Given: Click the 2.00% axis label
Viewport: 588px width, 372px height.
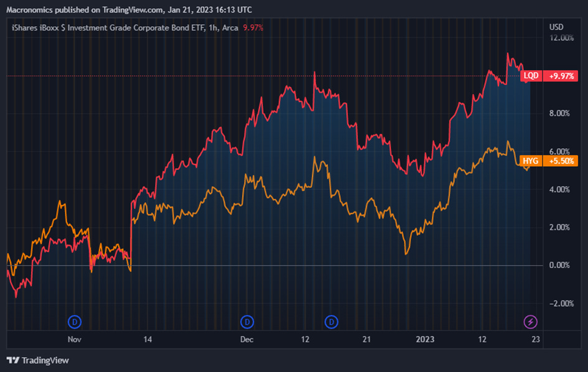Looking at the screenshot, I should (x=559, y=227).
